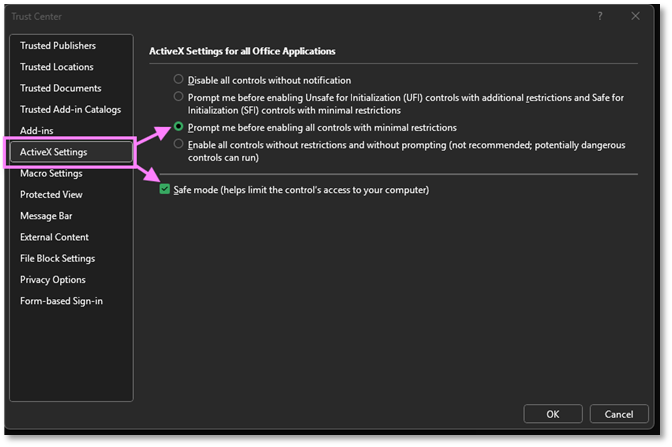Viewport: 672px width, 447px height.
Task: Open Macro Settings
Action: coord(51,173)
